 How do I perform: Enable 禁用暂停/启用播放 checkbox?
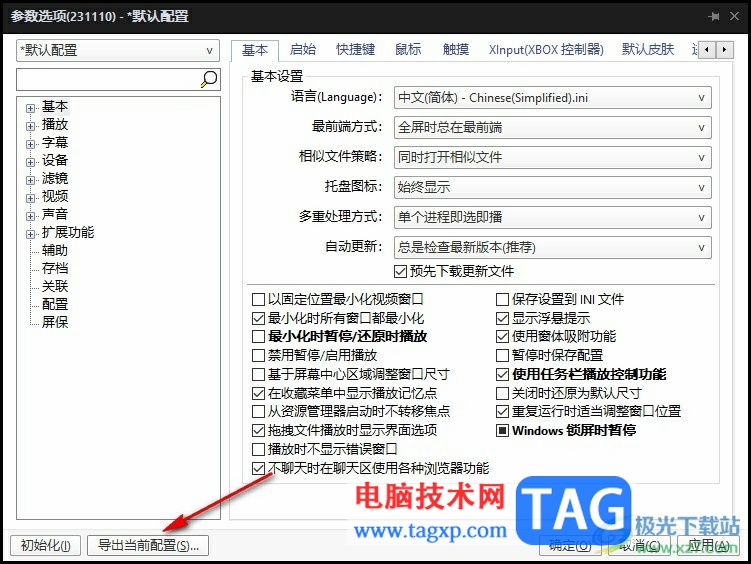tap(258, 355)
